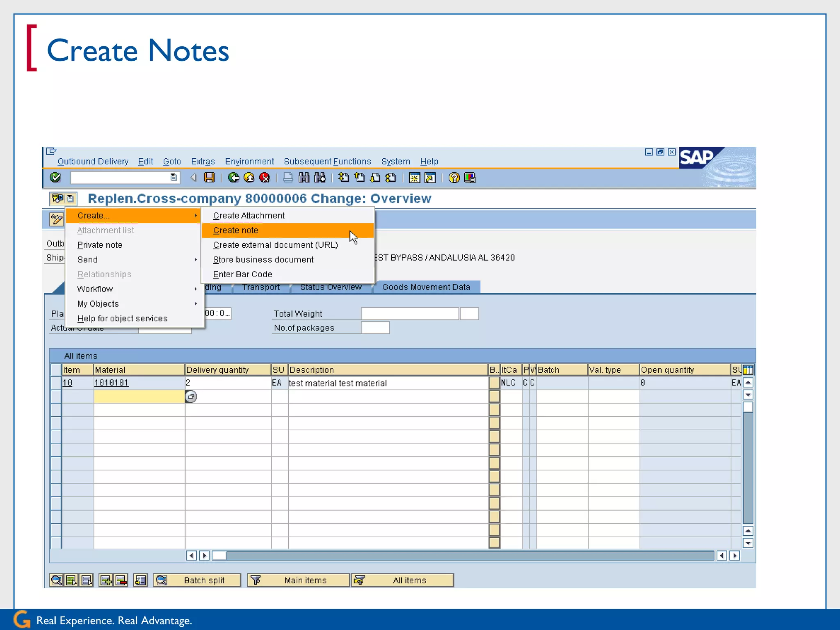
Task: Open the command field history dropdown
Action: coord(173,177)
